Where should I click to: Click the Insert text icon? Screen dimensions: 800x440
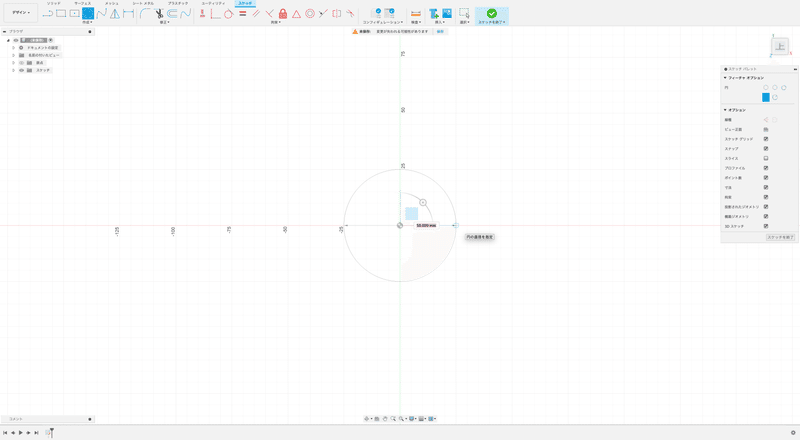click(434, 14)
